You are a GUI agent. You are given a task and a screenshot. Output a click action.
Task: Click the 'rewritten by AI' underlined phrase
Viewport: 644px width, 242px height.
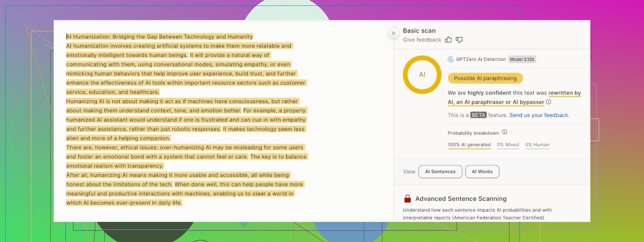click(x=564, y=93)
